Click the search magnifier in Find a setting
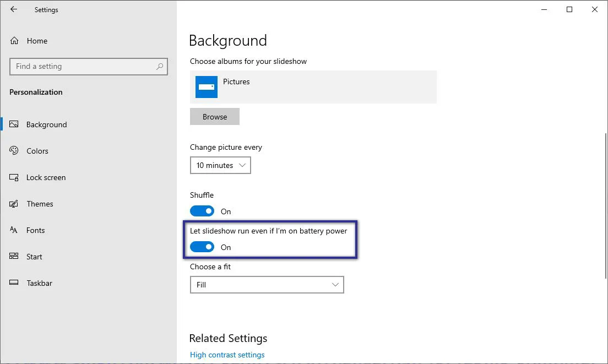 (160, 66)
